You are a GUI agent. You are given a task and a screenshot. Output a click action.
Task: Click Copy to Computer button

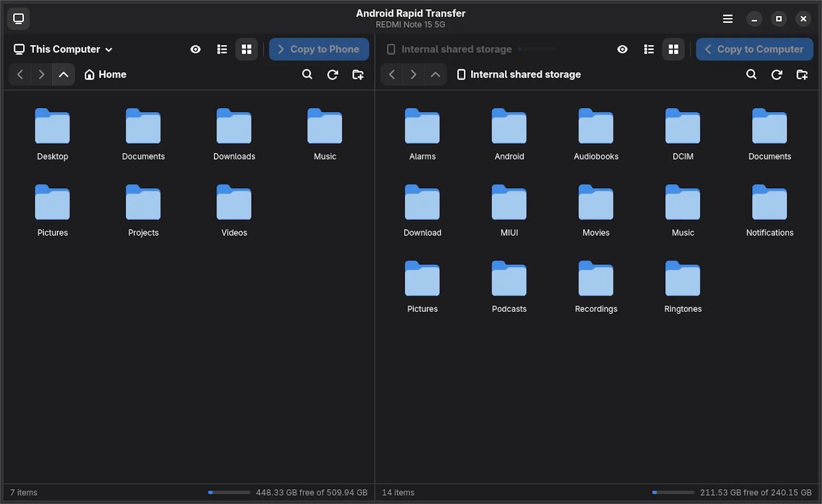tap(754, 49)
